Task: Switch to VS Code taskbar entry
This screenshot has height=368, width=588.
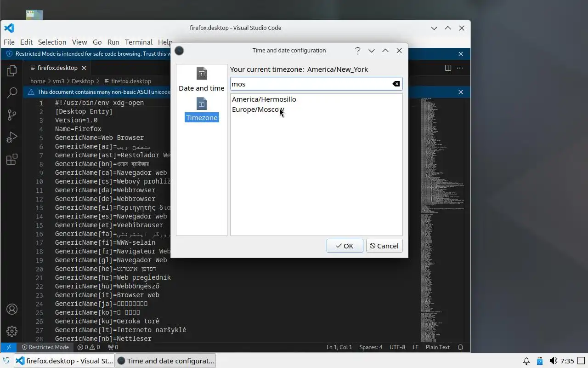Action: 64,361
